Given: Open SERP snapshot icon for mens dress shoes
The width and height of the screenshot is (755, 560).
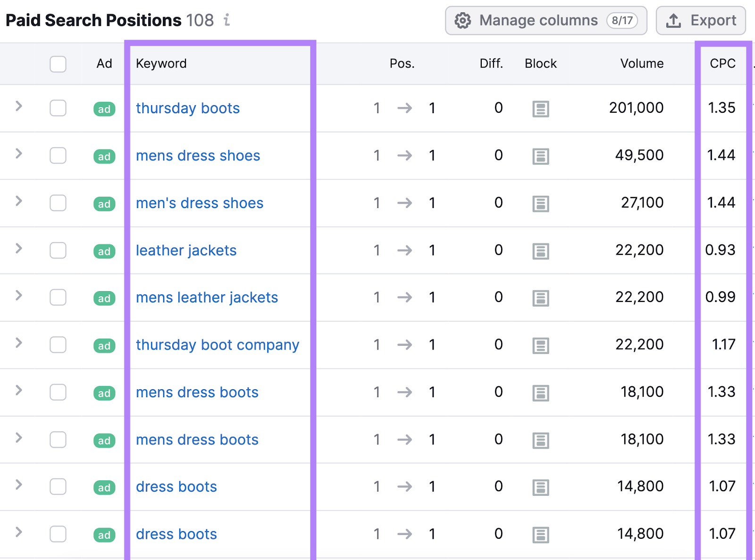Looking at the screenshot, I should coord(540,156).
